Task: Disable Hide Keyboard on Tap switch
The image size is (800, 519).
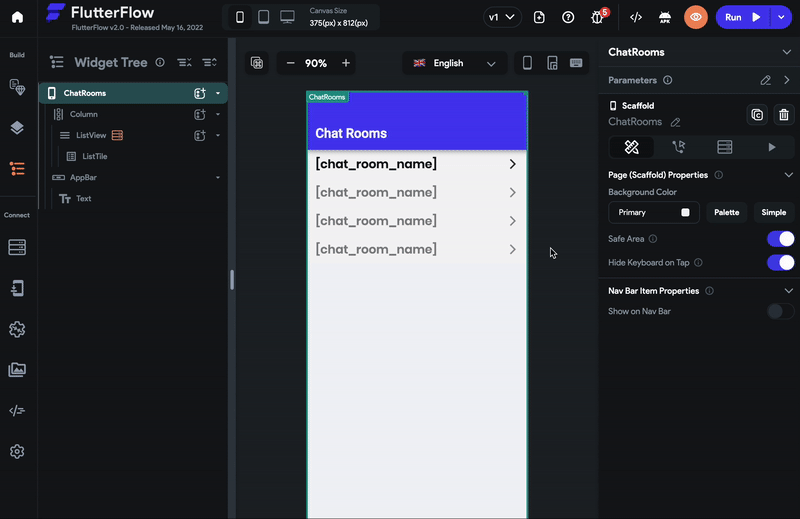Action: click(x=781, y=262)
